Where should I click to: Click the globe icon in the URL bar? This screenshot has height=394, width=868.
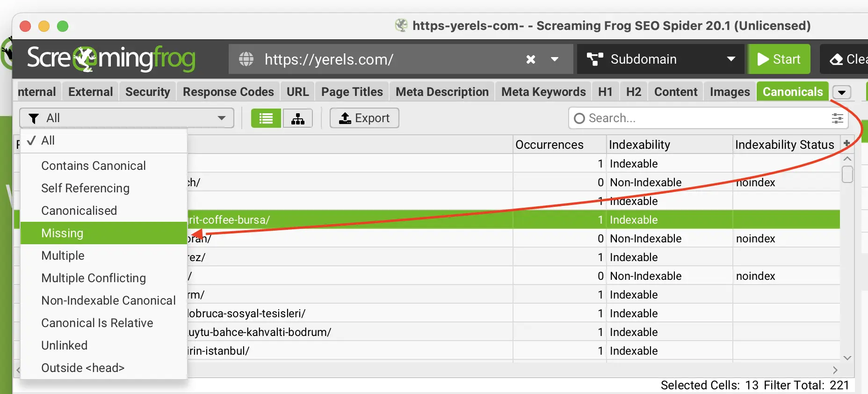pos(246,59)
